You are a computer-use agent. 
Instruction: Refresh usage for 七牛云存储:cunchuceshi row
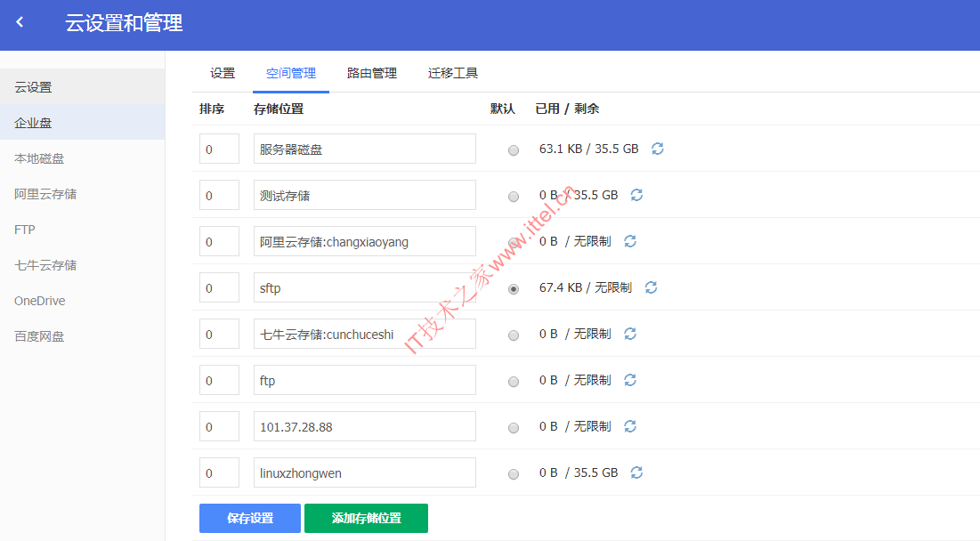coord(630,334)
